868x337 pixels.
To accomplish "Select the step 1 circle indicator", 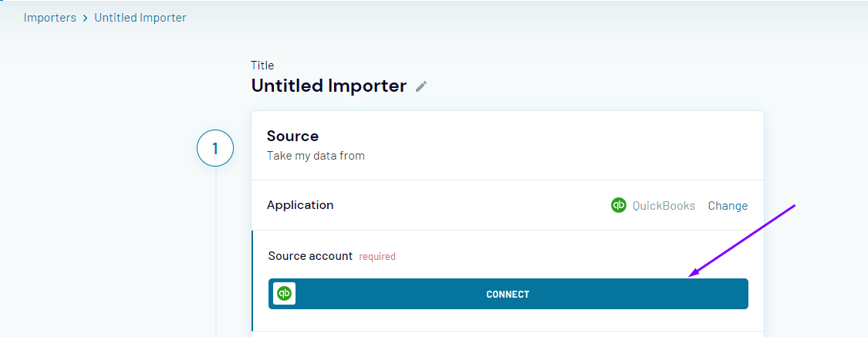I will [x=215, y=148].
